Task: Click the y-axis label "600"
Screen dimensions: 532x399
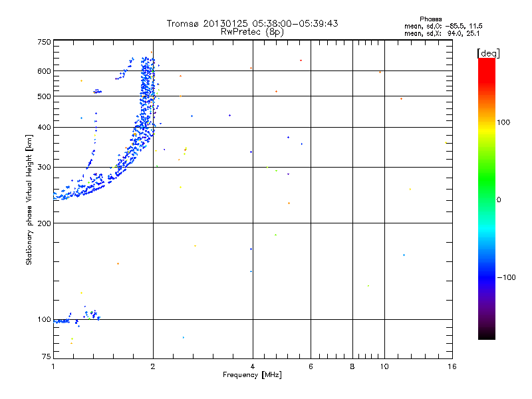Action: (x=44, y=71)
